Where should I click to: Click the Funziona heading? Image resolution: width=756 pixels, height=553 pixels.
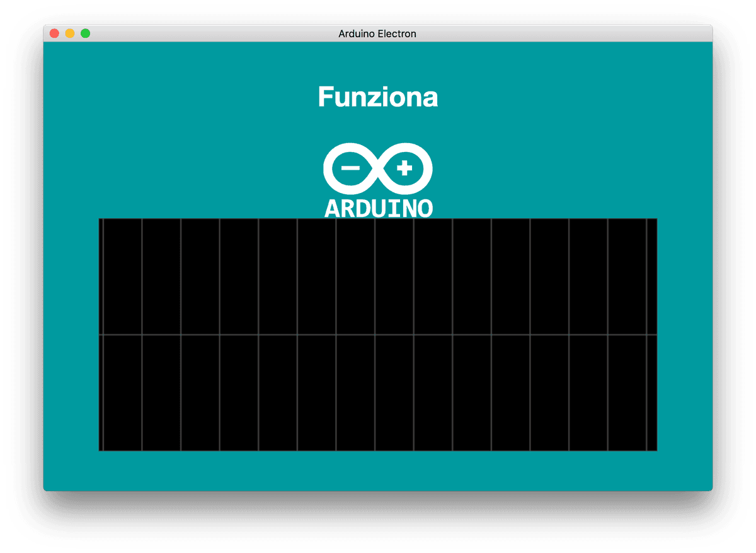(378, 97)
